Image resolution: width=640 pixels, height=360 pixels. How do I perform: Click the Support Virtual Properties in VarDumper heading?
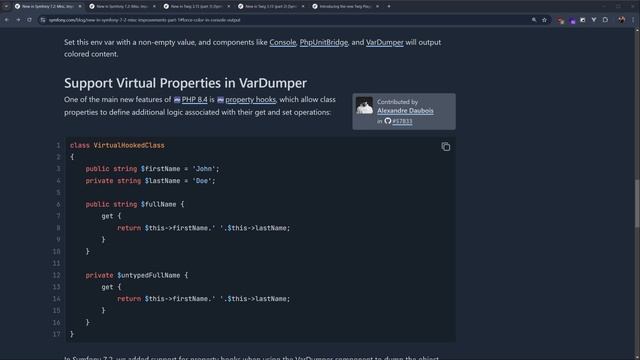click(185, 83)
